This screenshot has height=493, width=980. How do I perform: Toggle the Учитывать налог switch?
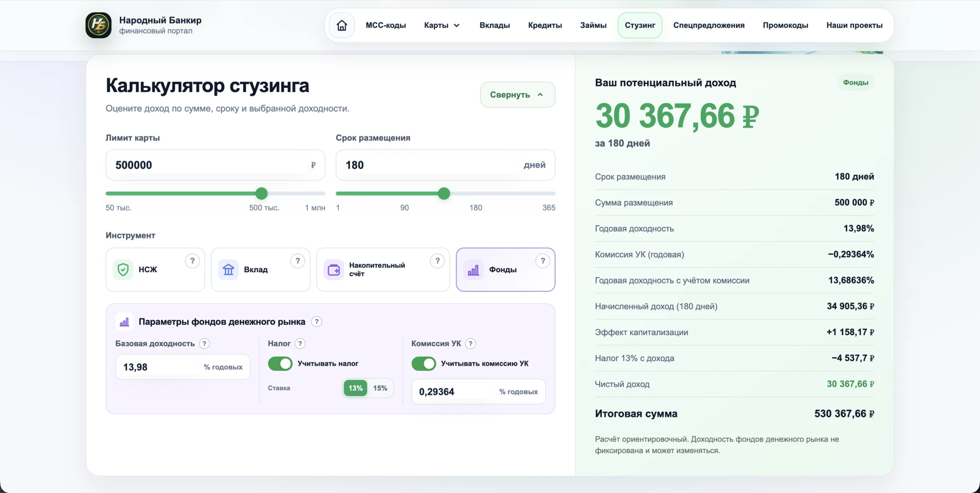point(280,364)
